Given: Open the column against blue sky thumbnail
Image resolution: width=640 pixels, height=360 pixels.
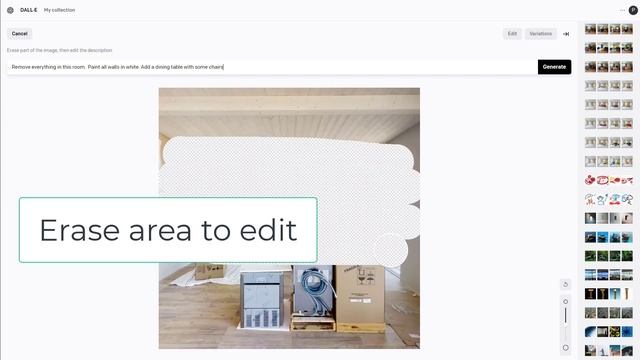Looking at the screenshot, I should pyautogui.click(x=615, y=294).
